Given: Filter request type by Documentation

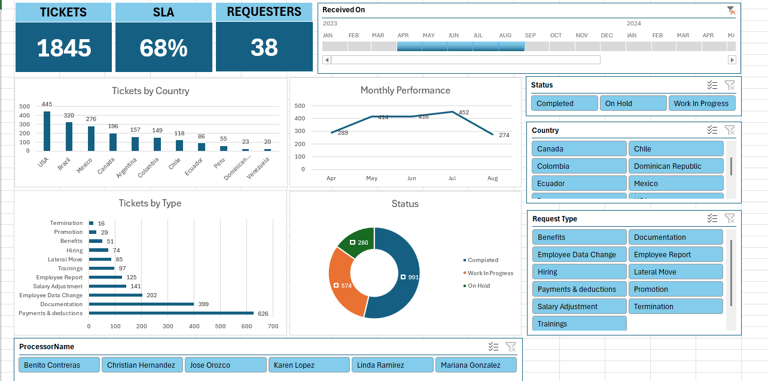Looking at the screenshot, I should 676,237.
